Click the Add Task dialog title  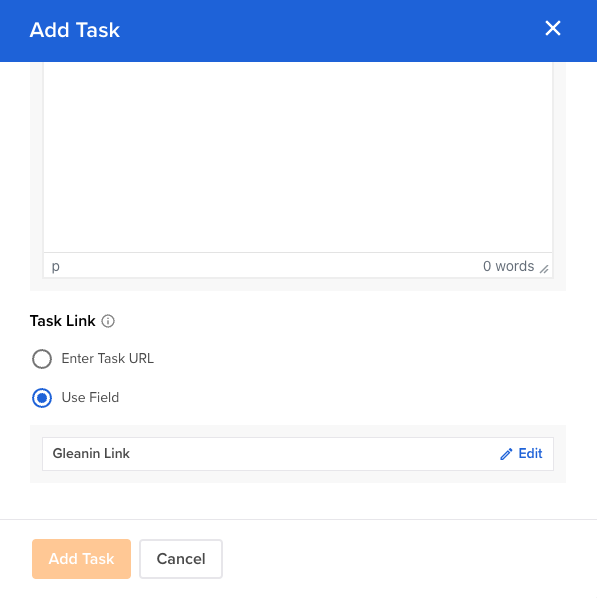75,30
